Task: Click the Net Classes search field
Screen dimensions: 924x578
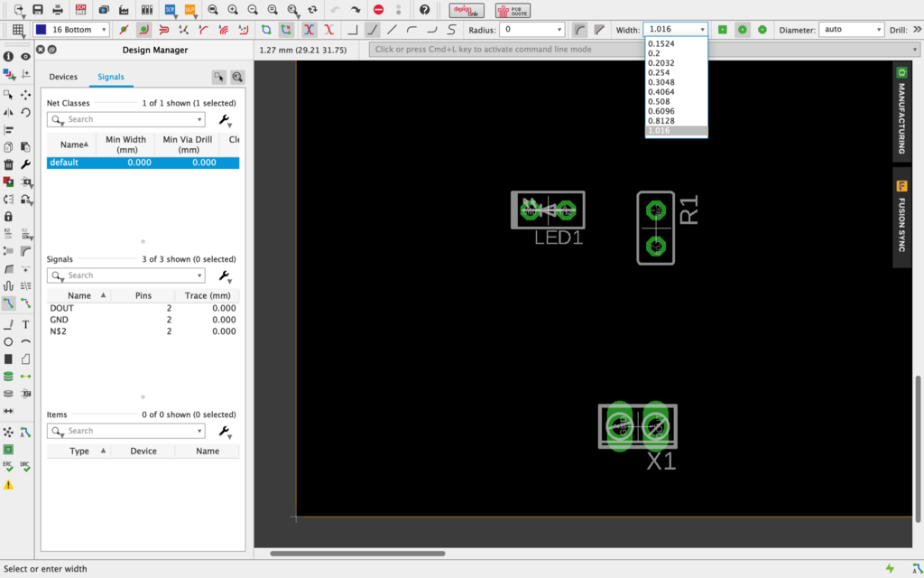Action: point(126,119)
